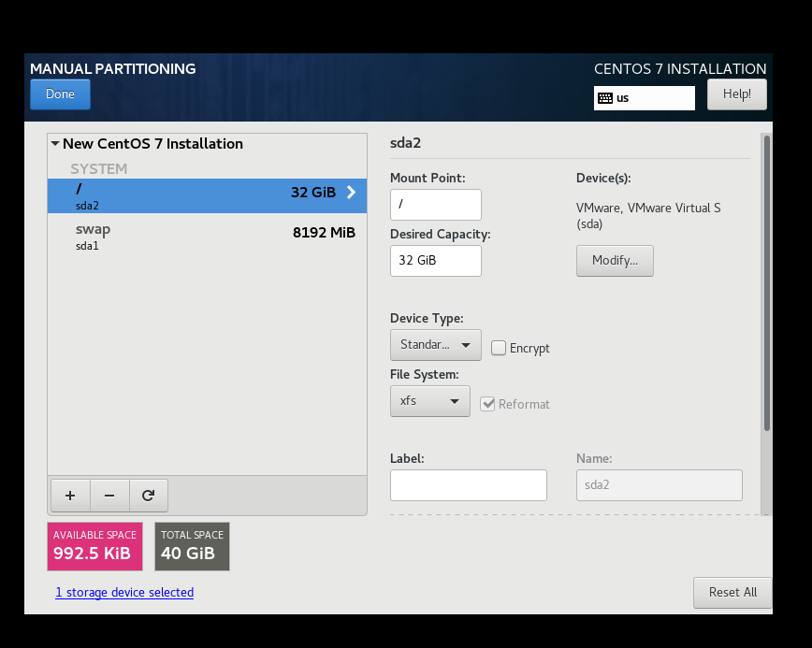This screenshot has height=648, width=812.
Task: Click the minus icon to remove the selected partition
Action: point(109,496)
